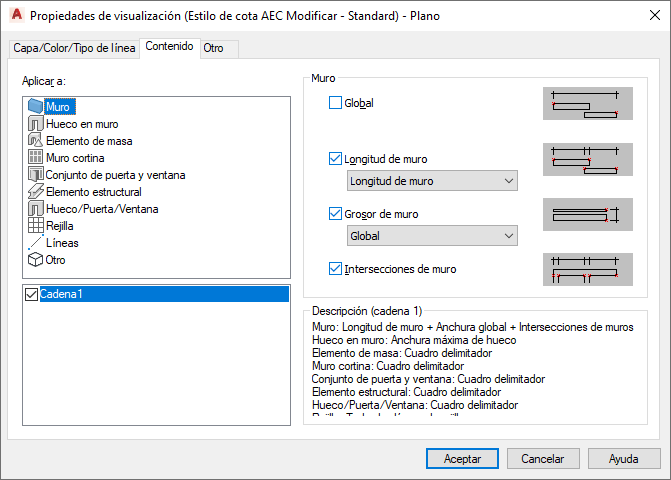
Task: Uncheck Longitud de muro option
Action: coord(335,159)
